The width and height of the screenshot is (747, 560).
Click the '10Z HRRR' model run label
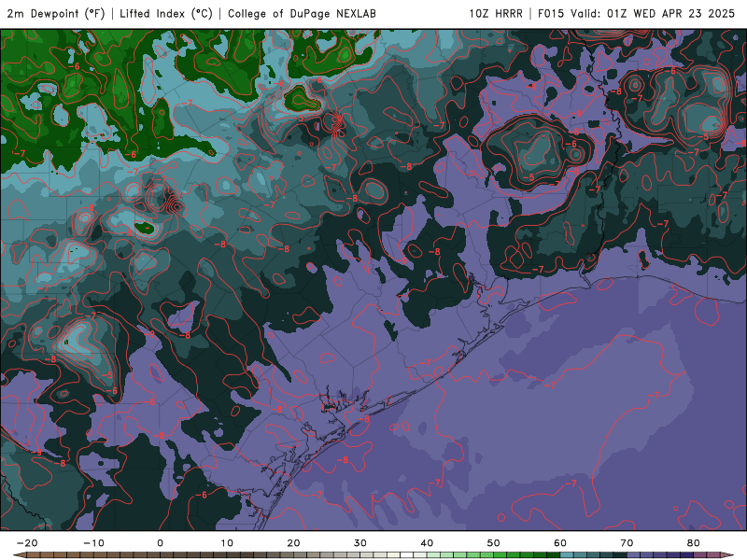click(496, 14)
